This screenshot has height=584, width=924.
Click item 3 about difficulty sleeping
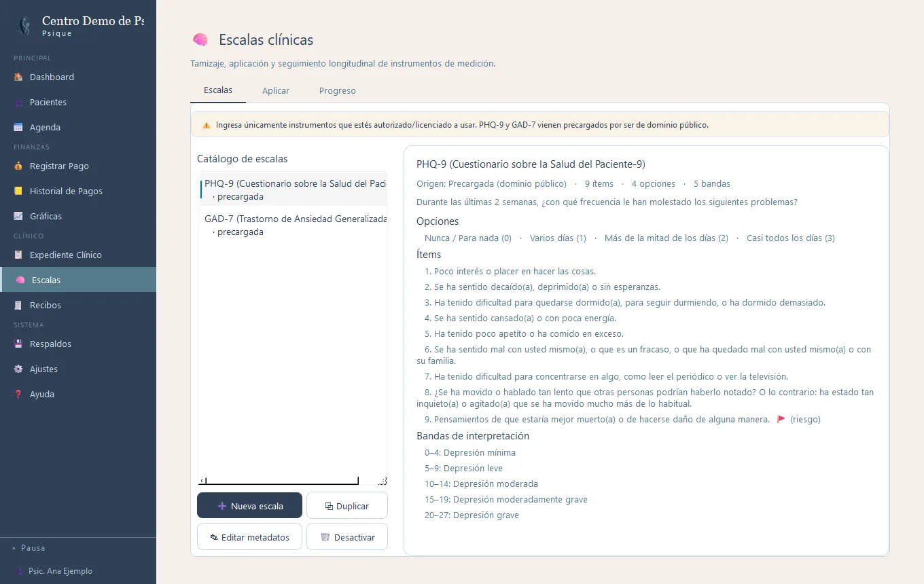coord(625,303)
